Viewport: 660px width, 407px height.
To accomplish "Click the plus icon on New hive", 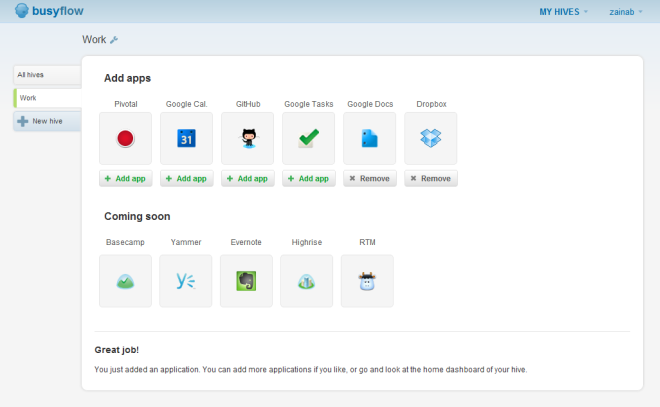I will tap(23, 121).
